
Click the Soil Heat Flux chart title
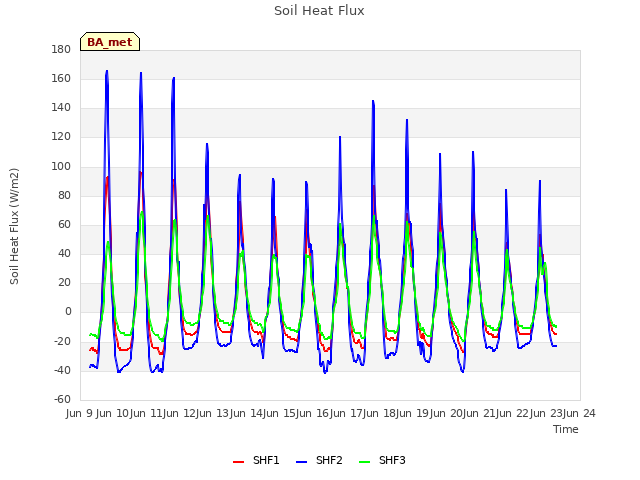point(319,11)
